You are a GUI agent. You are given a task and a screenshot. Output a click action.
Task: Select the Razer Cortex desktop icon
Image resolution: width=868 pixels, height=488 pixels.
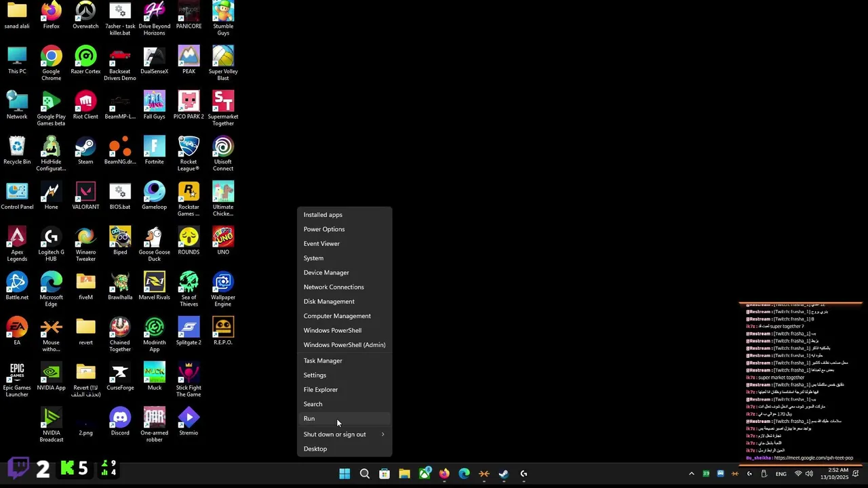[x=85, y=60]
